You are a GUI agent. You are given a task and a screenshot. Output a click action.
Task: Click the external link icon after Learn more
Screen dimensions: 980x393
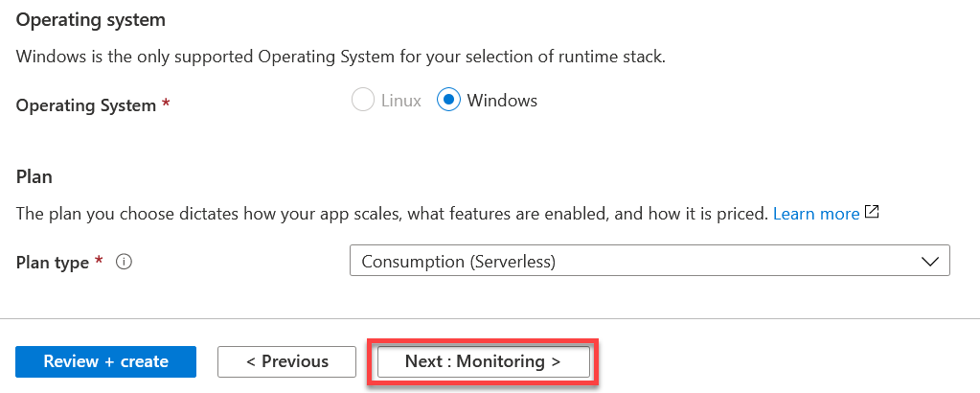point(872,212)
